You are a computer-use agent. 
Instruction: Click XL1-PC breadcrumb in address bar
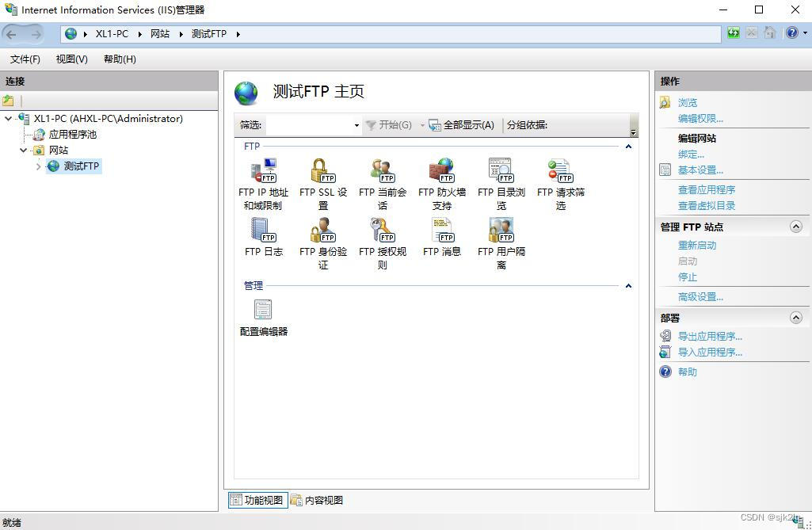(112, 34)
